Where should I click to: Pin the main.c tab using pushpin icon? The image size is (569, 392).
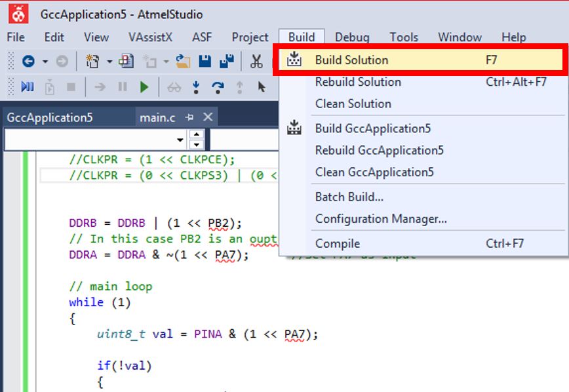(189, 117)
